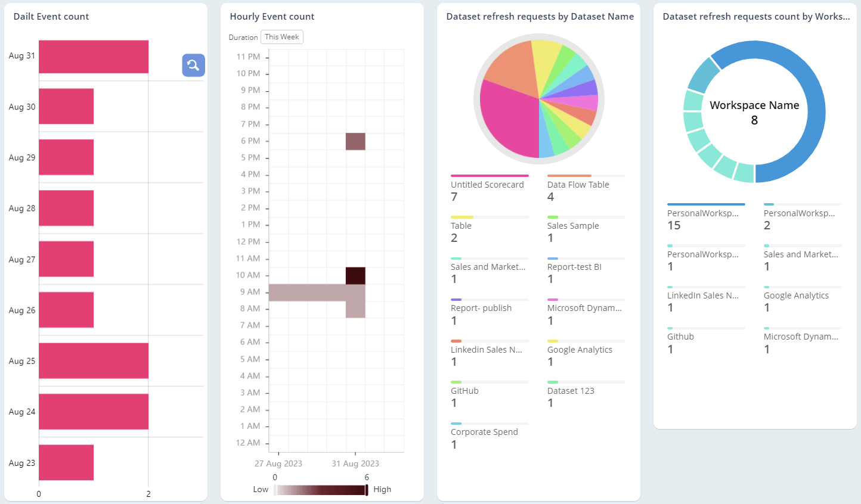This screenshot has height=504, width=861.
Task: Click the "Hourly Event count" card title
Action: (272, 16)
